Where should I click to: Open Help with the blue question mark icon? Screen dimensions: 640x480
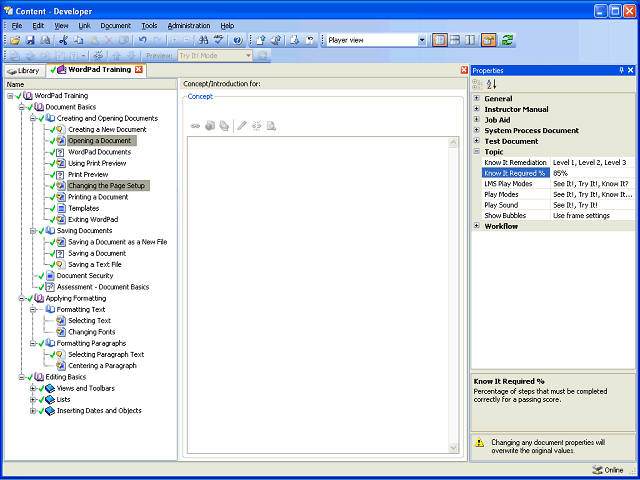(238, 40)
